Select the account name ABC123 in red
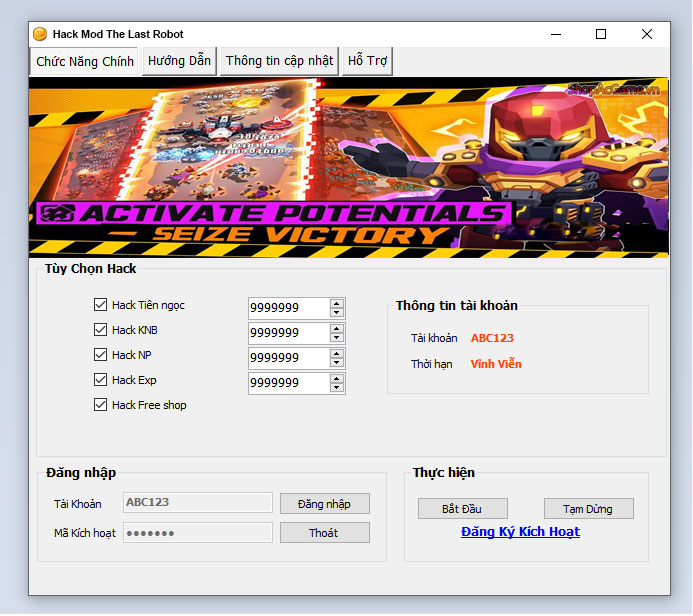693x616 pixels. [x=492, y=338]
